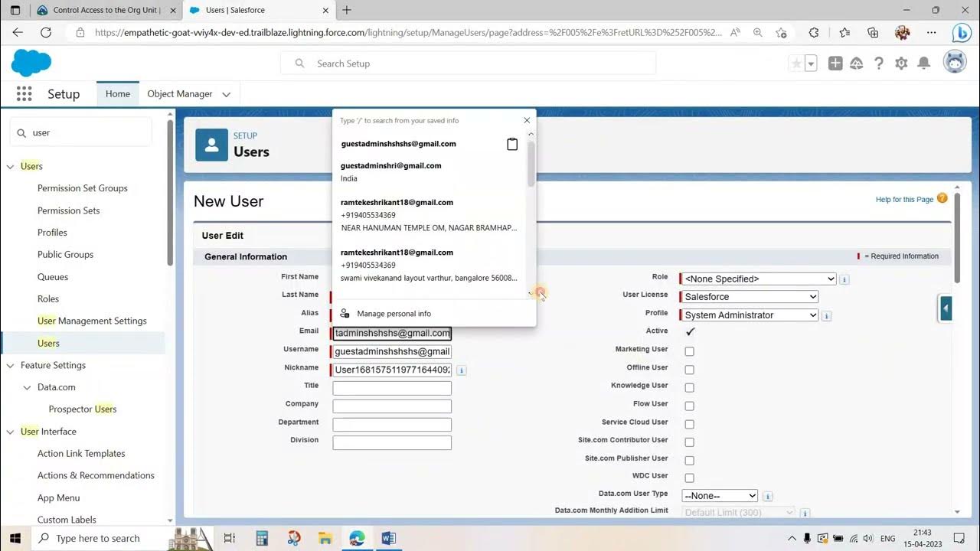
Task: Open the favorites list dropdown arrow
Action: point(811,64)
